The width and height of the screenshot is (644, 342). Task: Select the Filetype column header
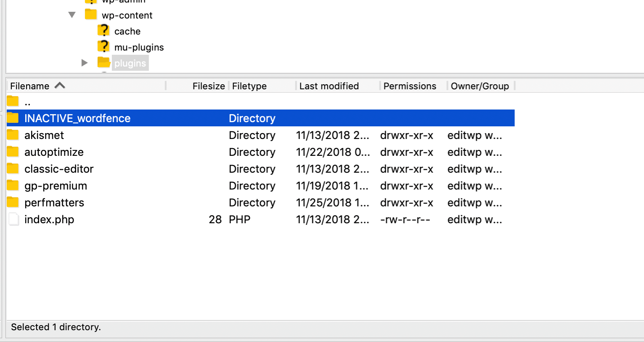(x=249, y=85)
